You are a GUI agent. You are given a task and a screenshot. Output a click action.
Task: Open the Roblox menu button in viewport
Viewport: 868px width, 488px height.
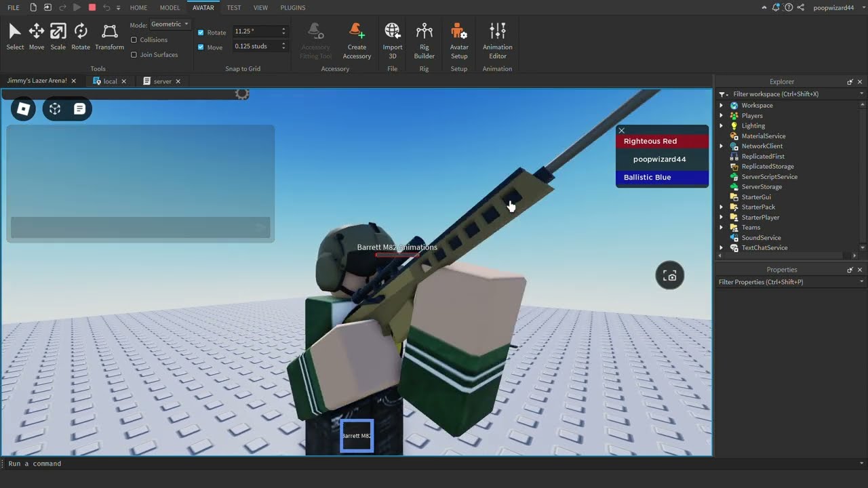pos(23,108)
